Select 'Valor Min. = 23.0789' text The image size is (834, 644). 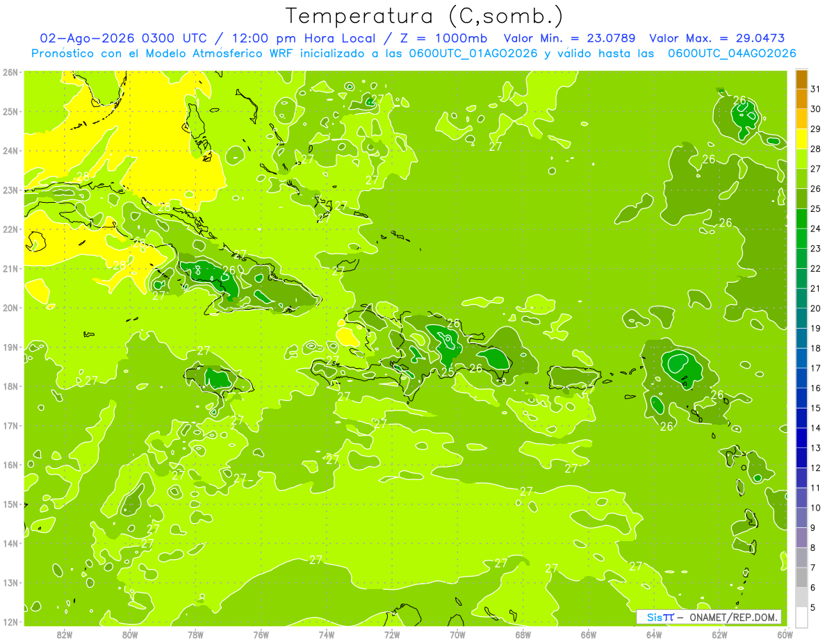(570, 38)
